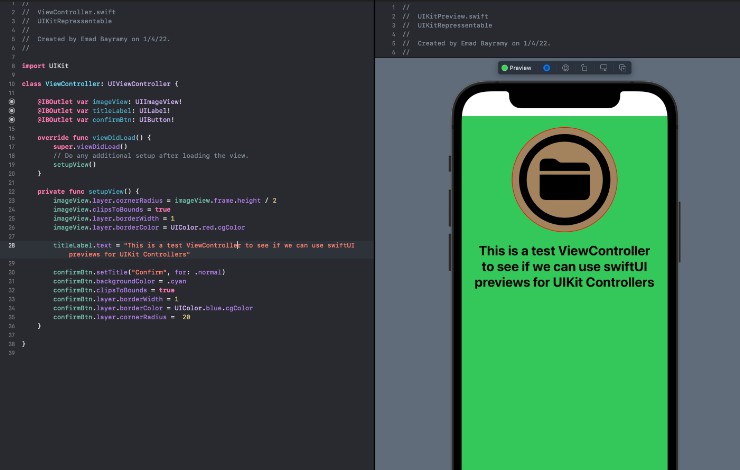This screenshot has height=470, width=740.
Task: Select the folder image in the preview
Action: (x=565, y=180)
